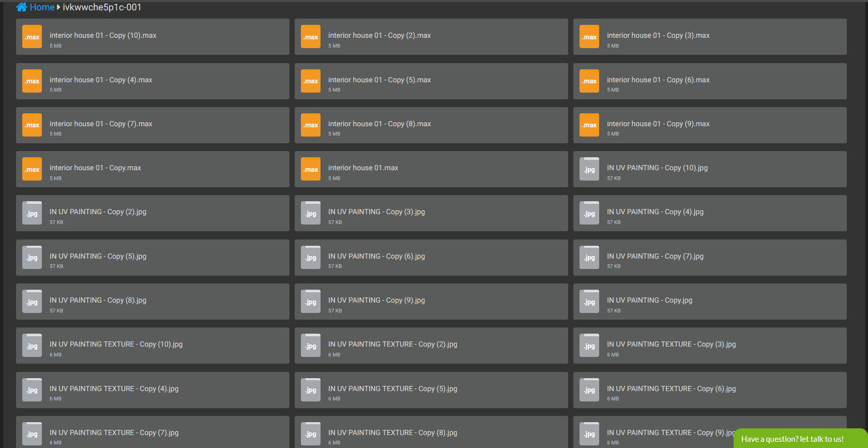Click the .max icon for interior house 01.max
The width and height of the screenshot is (868, 448).
(x=311, y=169)
